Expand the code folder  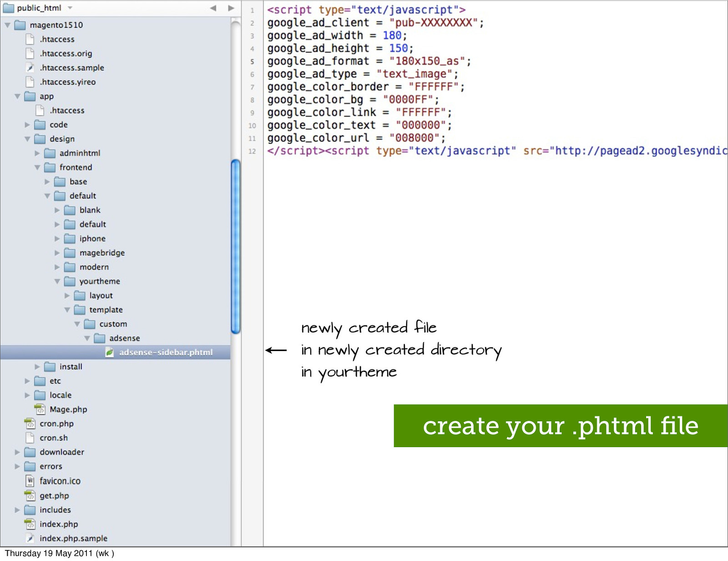[x=27, y=125]
